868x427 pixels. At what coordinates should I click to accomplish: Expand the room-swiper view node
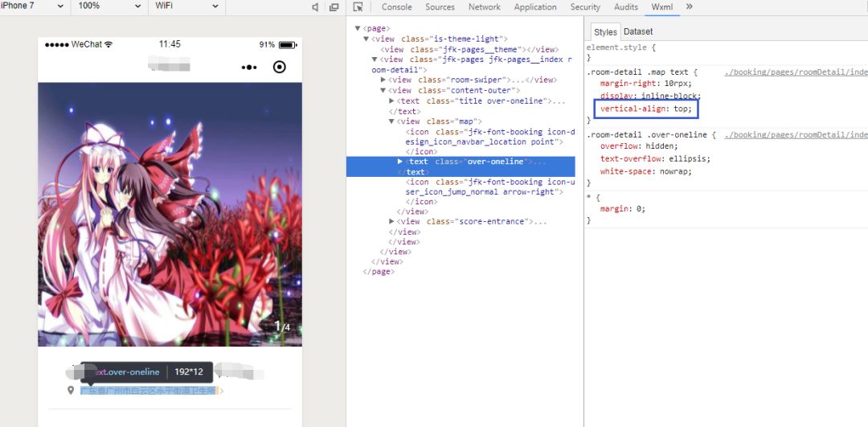[x=383, y=80]
